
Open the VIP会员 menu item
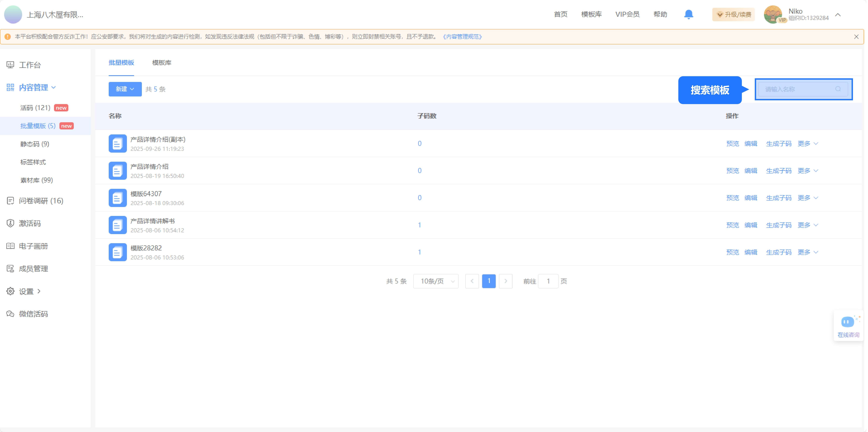[x=627, y=14]
